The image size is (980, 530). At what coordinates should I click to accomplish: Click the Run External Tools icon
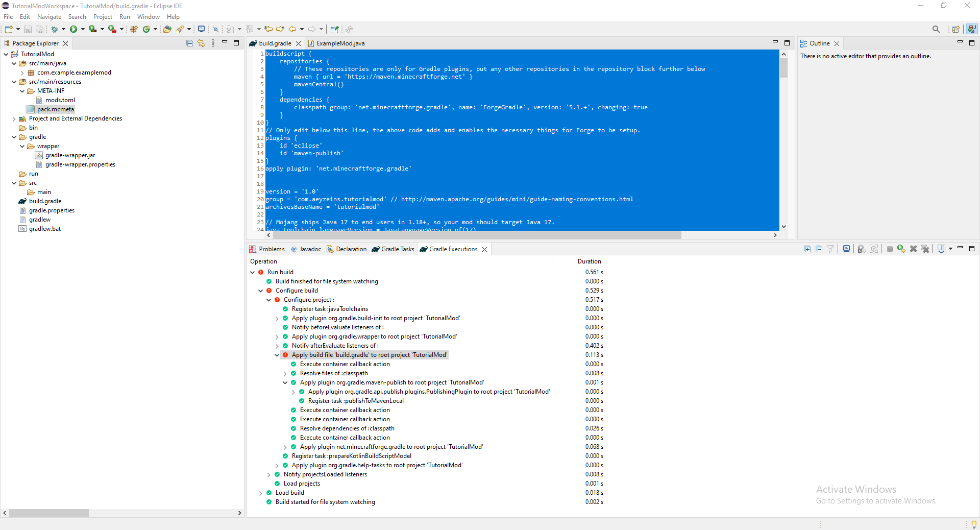112,29
